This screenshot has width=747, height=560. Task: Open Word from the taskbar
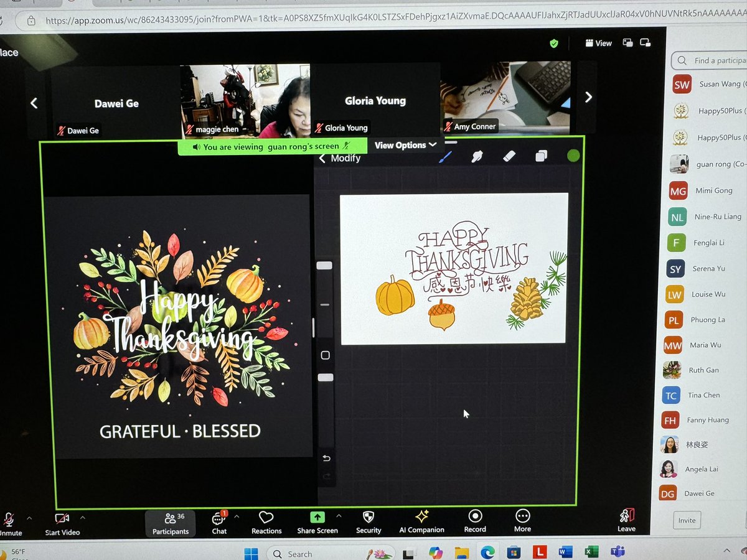click(565, 552)
